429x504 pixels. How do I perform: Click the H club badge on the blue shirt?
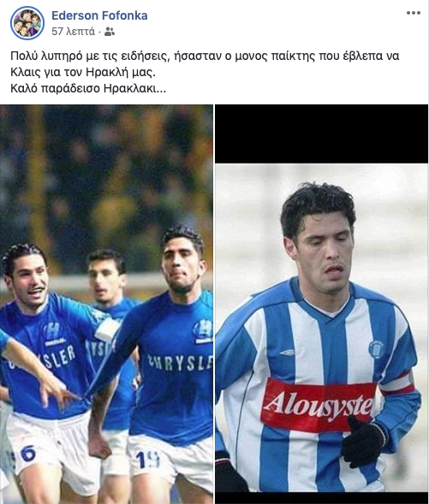point(203,331)
